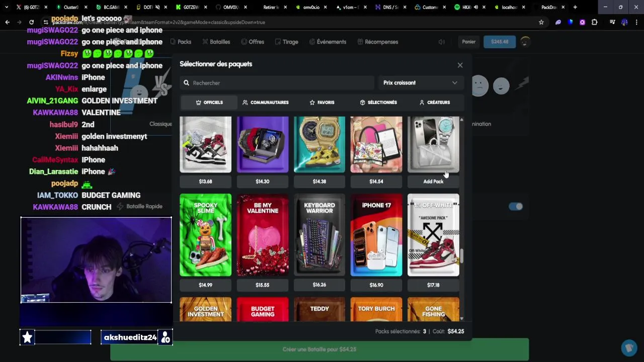
Task: Open the Batailles navigation item
Action: (x=216, y=42)
